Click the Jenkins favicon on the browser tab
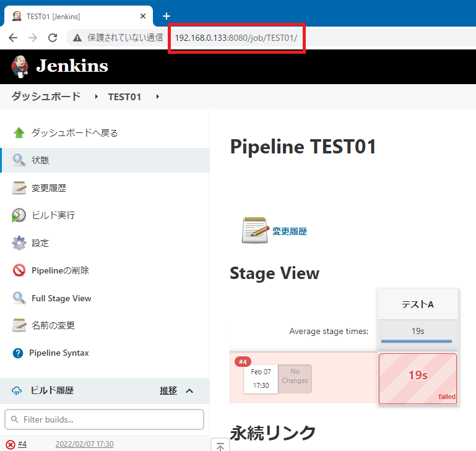 (17, 16)
